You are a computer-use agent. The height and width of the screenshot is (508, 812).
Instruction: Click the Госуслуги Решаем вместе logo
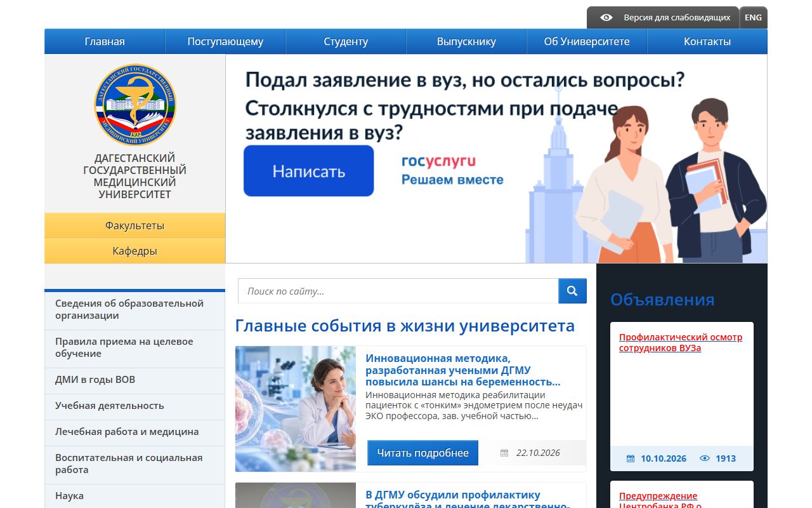452,170
